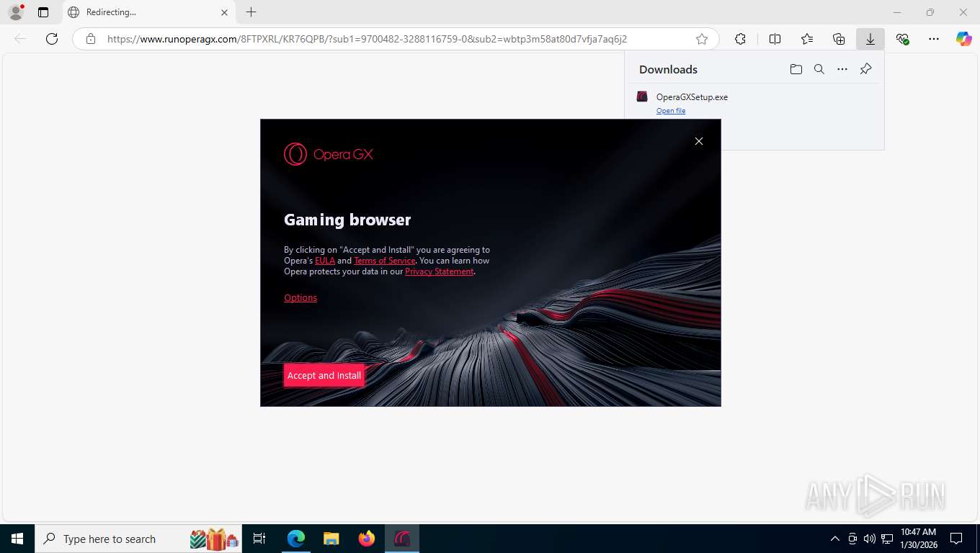View site information lock icon
This screenshot has height=553, width=980.
(90, 39)
